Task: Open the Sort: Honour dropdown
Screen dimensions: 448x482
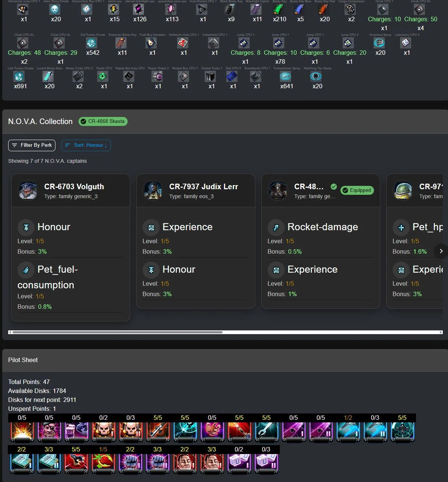Action: [x=86, y=145]
